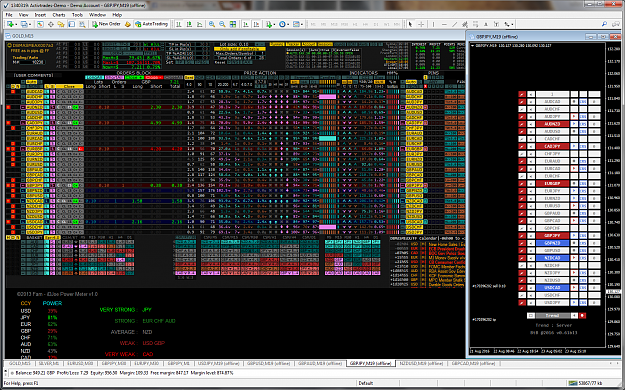Toggle red box left of USDCAD in GBPJPY panel
Image resolution: width=625 pixels, height=390 pixels.
tap(522, 288)
